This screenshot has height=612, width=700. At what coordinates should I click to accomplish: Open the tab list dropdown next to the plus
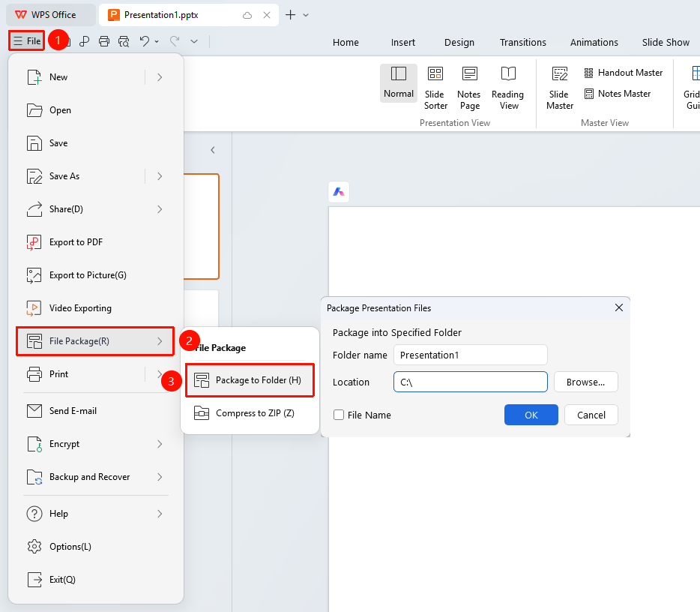[306, 15]
